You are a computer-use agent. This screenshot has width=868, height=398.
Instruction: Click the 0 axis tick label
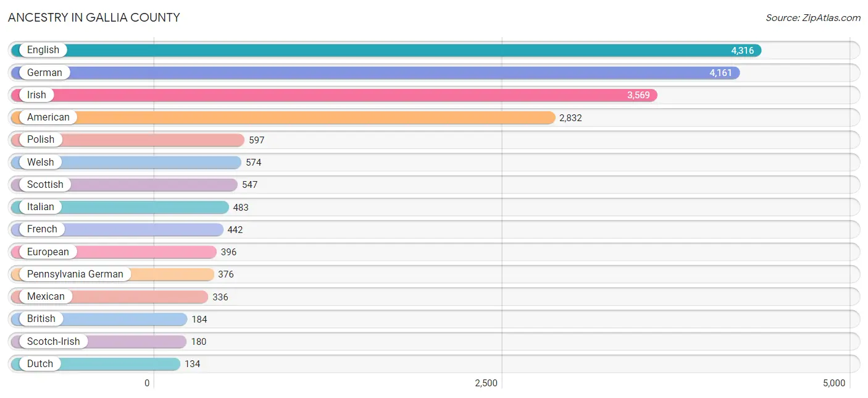coord(147,383)
